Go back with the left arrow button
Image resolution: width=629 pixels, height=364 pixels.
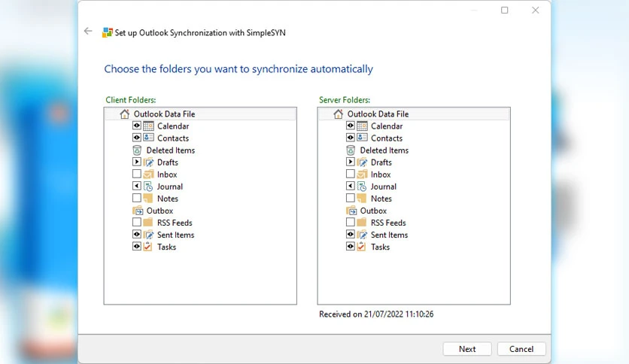tap(88, 32)
